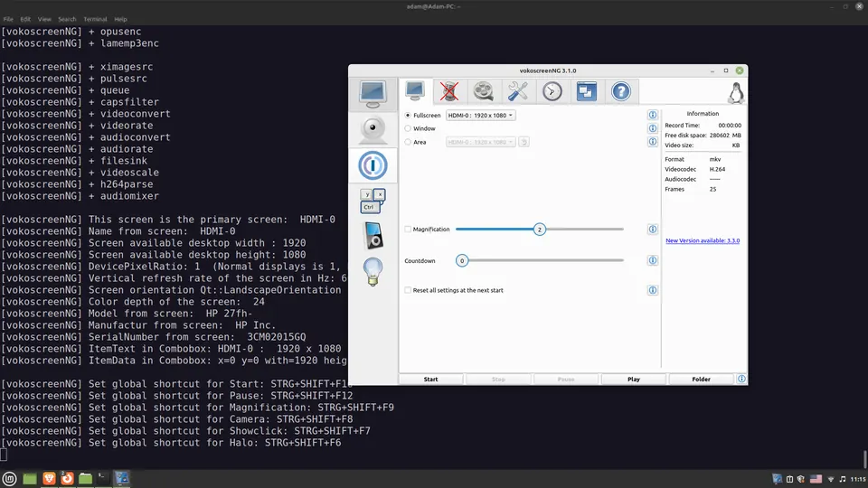Open the overlapping windows tab

pyautogui.click(x=586, y=91)
